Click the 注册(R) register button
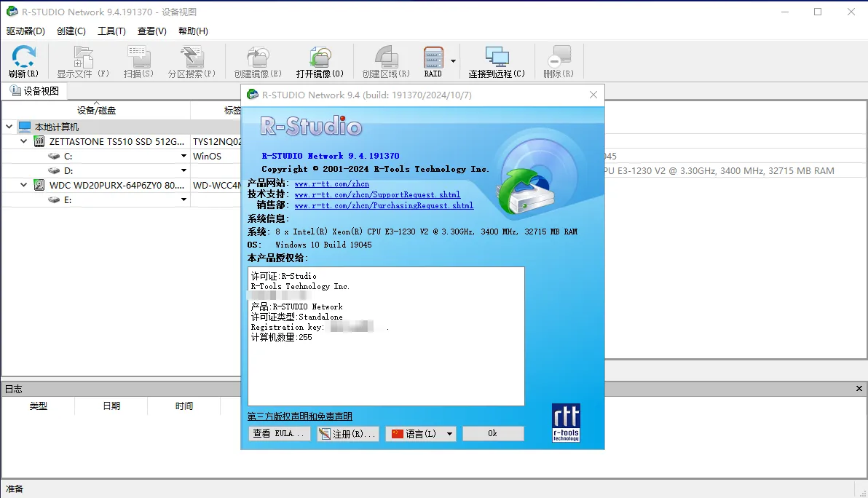The image size is (868, 498). click(347, 433)
